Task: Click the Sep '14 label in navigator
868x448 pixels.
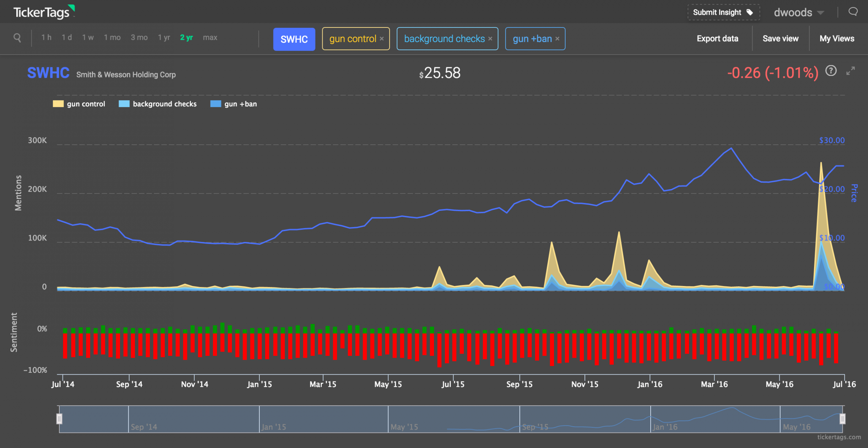Action: click(144, 427)
